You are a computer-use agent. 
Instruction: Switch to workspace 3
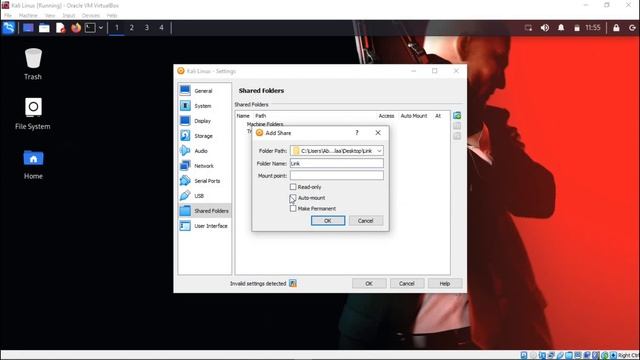pos(147,28)
